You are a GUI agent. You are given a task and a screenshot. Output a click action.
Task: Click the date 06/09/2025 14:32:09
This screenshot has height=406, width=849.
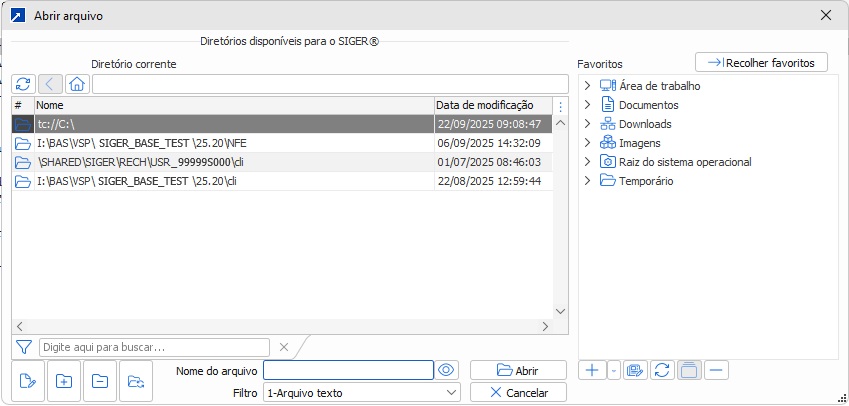click(489, 143)
